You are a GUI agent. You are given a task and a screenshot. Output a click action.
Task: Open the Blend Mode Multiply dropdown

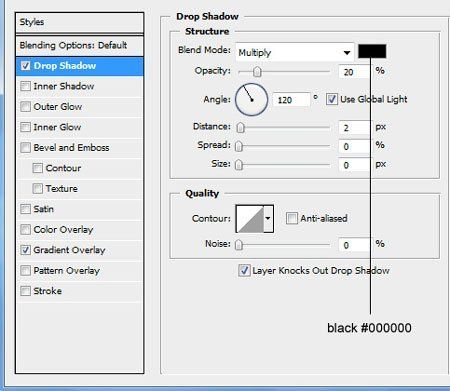[294, 52]
